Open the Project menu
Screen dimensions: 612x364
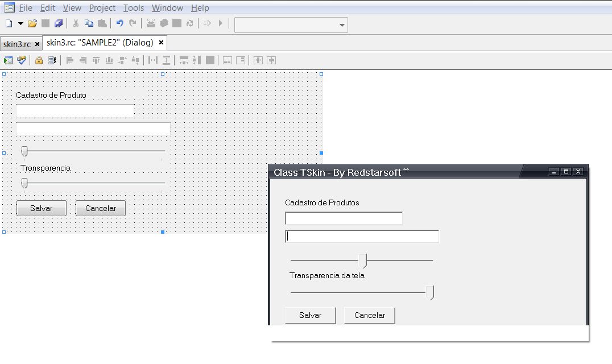(x=102, y=8)
